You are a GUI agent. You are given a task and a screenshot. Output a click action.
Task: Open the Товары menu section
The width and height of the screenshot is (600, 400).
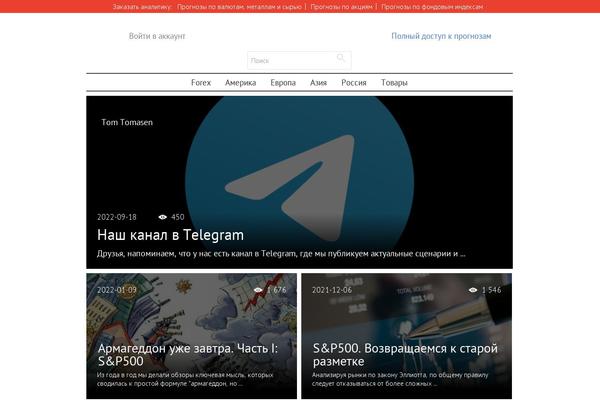click(x=394, y=83)
